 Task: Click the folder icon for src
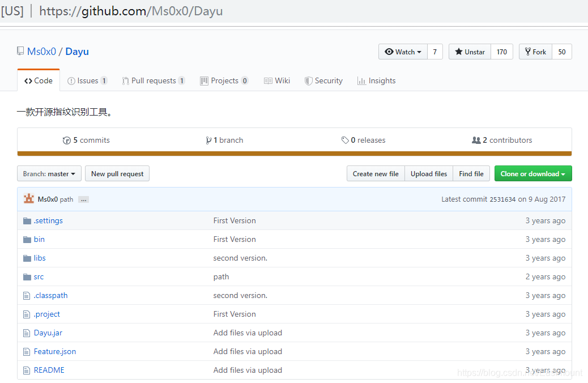click(x=27, y=277)
